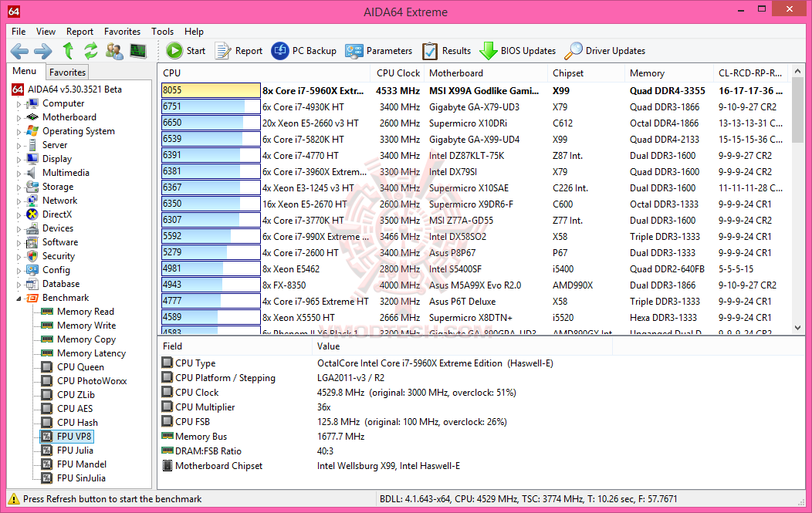812x513 pixels.
Task: Expand the Motherboard tree node
Action: 19,118
